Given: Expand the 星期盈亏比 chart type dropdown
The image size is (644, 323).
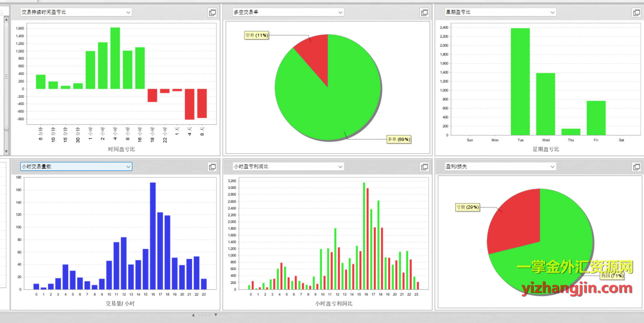Looking at the screenshot, I should pyautogui.click(x=552, y=12).
